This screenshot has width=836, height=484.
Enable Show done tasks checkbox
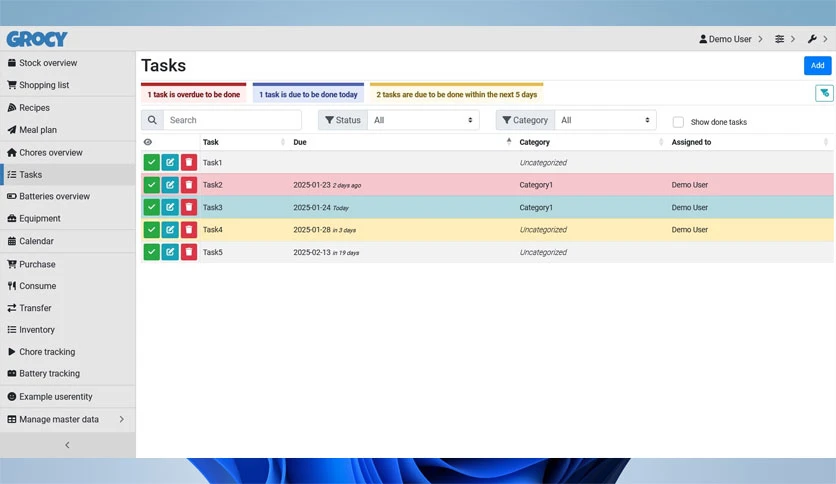tap(678, 122)
